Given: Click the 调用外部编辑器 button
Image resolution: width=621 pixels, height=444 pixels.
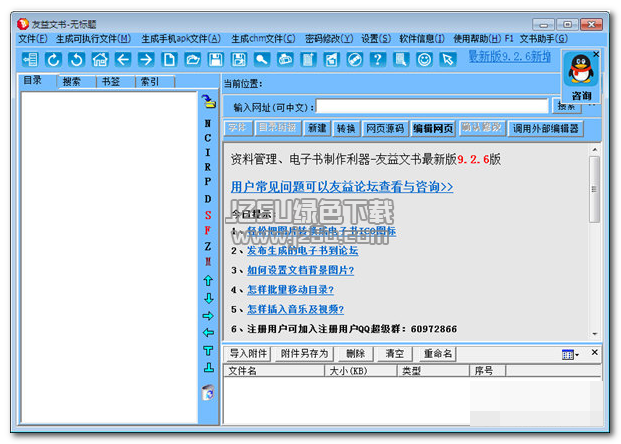Looking at the screenshot, I should point(545,128).
